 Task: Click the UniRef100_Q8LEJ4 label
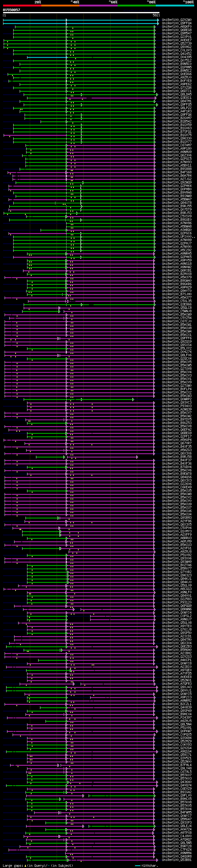(177, 826)
